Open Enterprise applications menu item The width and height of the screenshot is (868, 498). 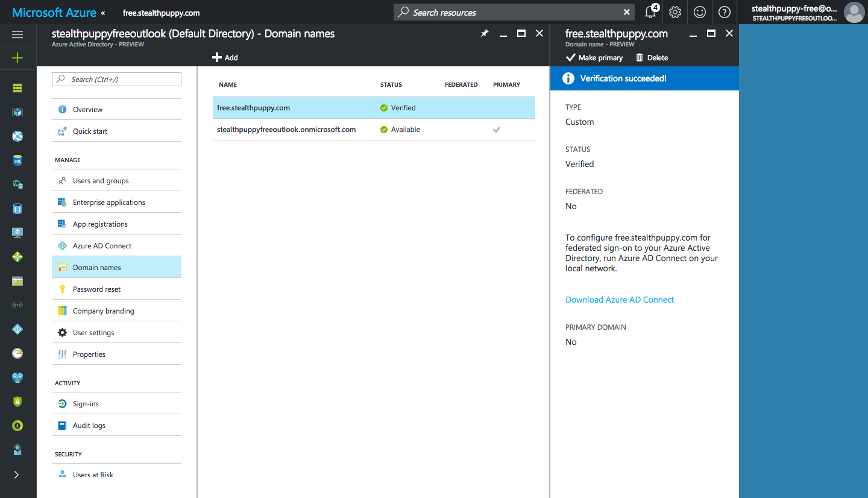click(x=116, y=203)
